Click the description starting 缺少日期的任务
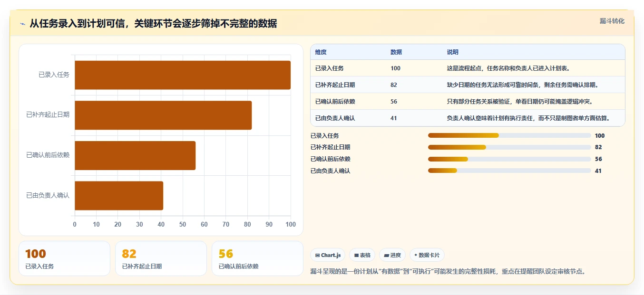This screenshot has height=295, width=644. point(523,85)
